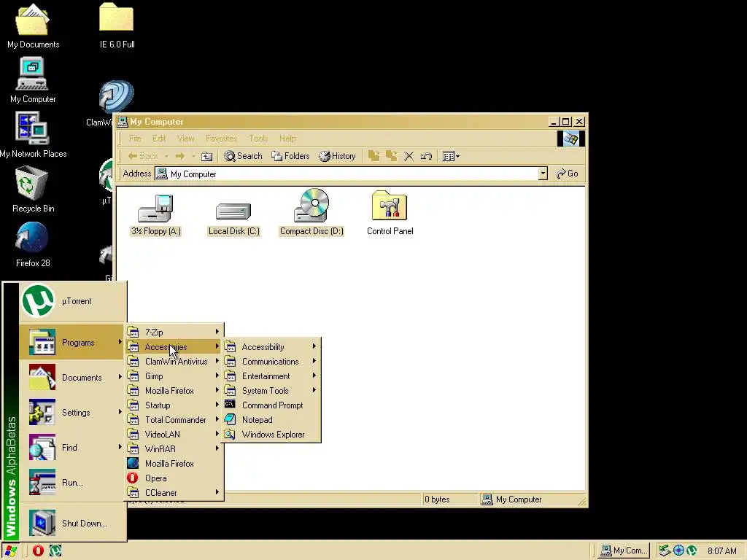
Task: Open the Control Panel folder icon
Action: pyautogui.click(x=390, y=213)
